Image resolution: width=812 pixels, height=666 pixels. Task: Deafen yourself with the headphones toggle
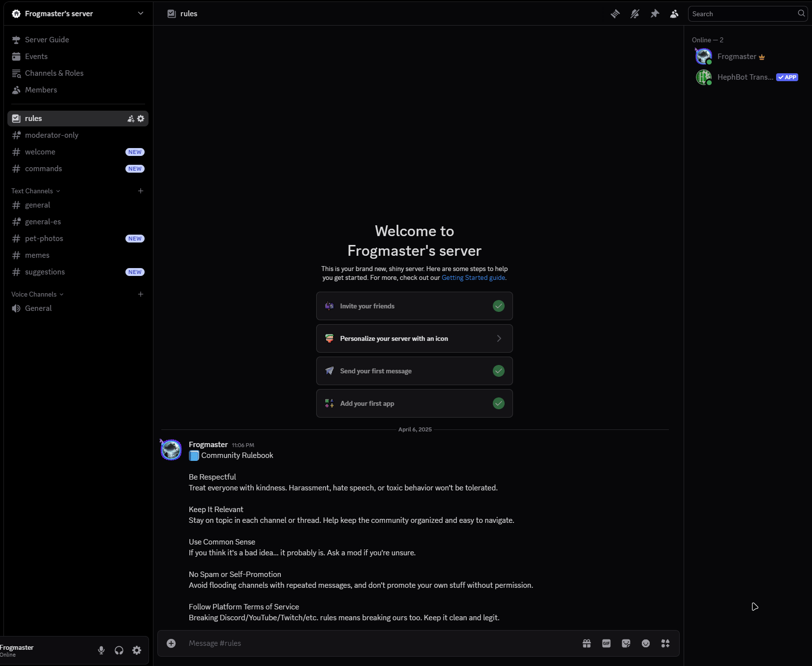pyautogui.click(x=119, y=650)
